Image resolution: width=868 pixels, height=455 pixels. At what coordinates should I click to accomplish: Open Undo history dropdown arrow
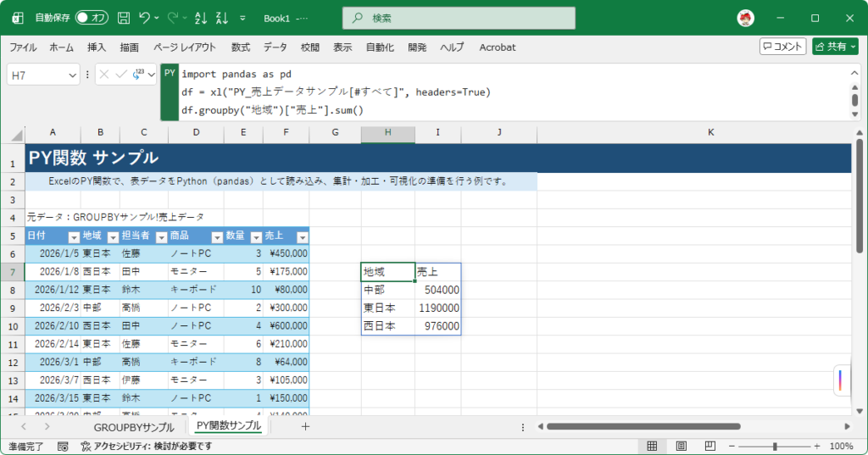pyautogui.click(x=157, y=18)
